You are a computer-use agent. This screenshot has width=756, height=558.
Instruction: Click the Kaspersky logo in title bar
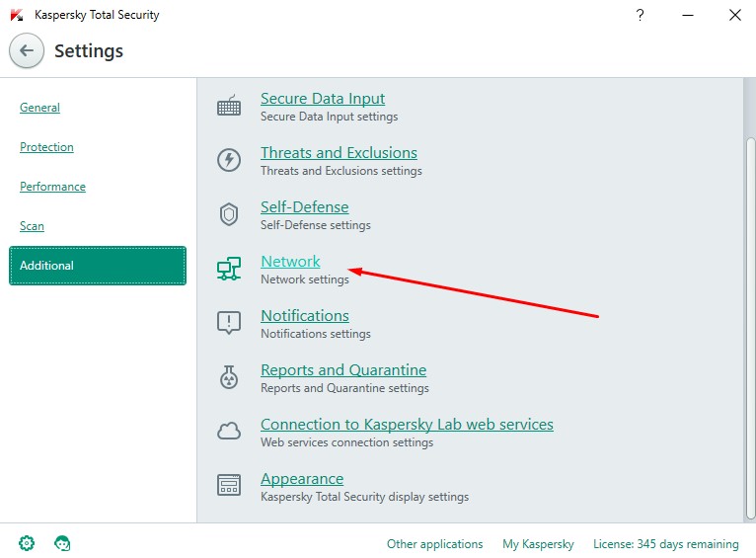click(17, 15)
